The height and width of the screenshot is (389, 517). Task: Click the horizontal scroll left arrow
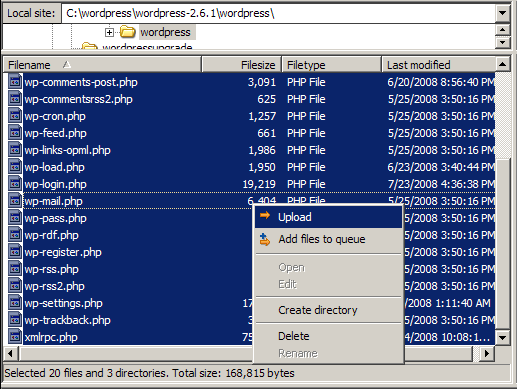pyautogui.click(x=11, y=353)
